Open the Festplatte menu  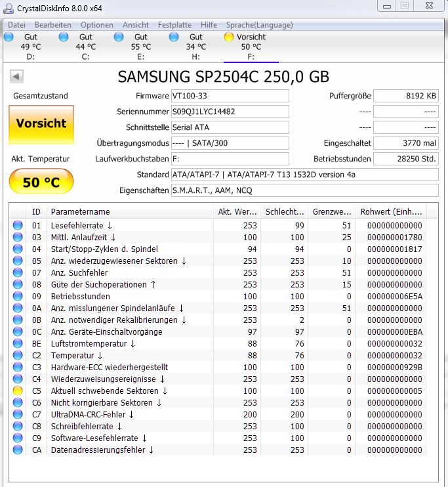(x=174, y=25)
